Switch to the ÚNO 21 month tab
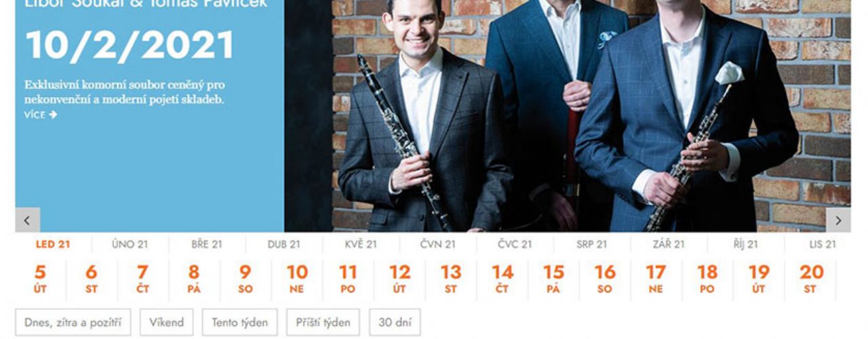Image resolution: width=868 pixels, height=339 pixels. 130,244
